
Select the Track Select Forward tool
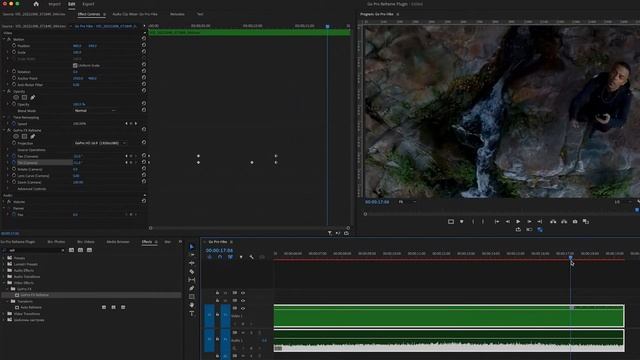point(192,255)
